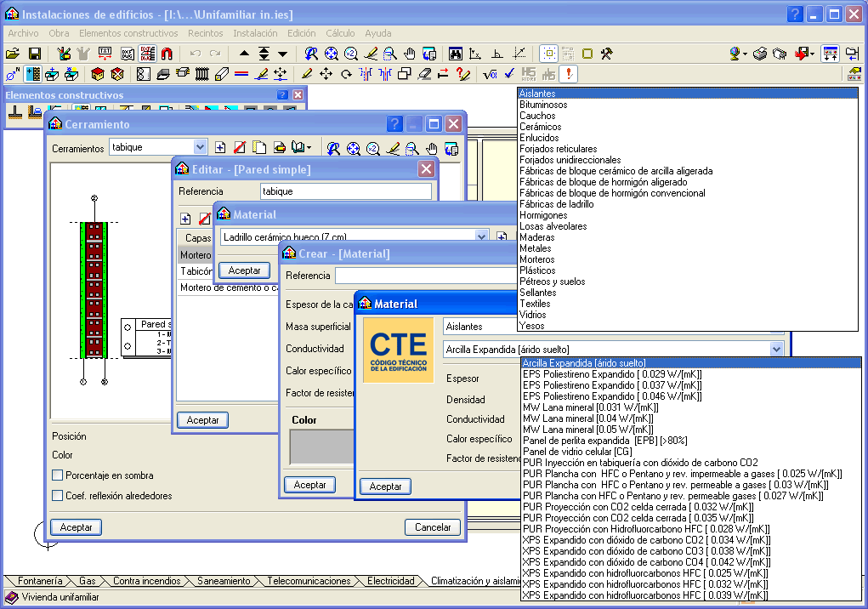Click the binoculars search icon
Image resolution: width=868 pixels, height=609 pixels.
[456, 54]
